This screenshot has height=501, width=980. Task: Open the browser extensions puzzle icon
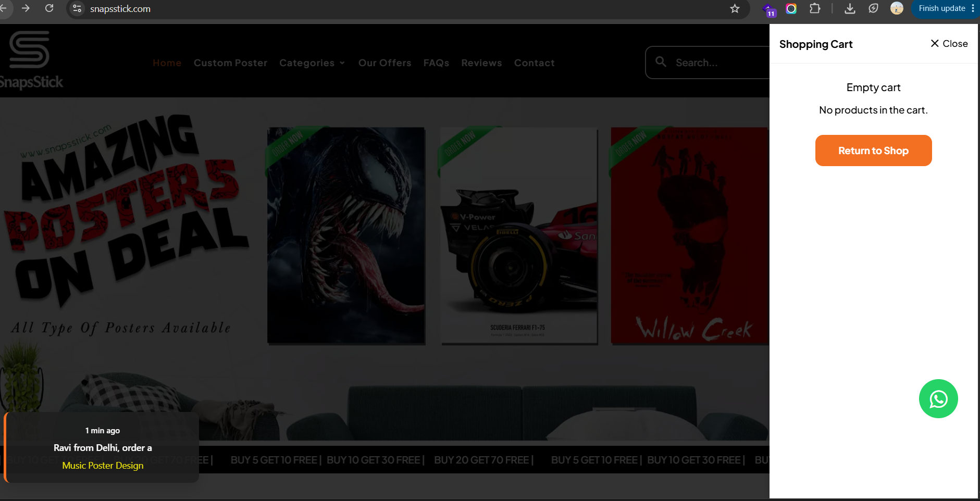pos(815,8)
